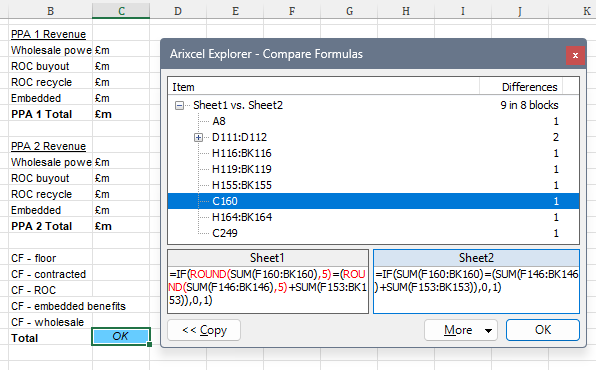Click the dialog OK button
The width and height of the screenshot is (596, 370).
pos(543,330)
